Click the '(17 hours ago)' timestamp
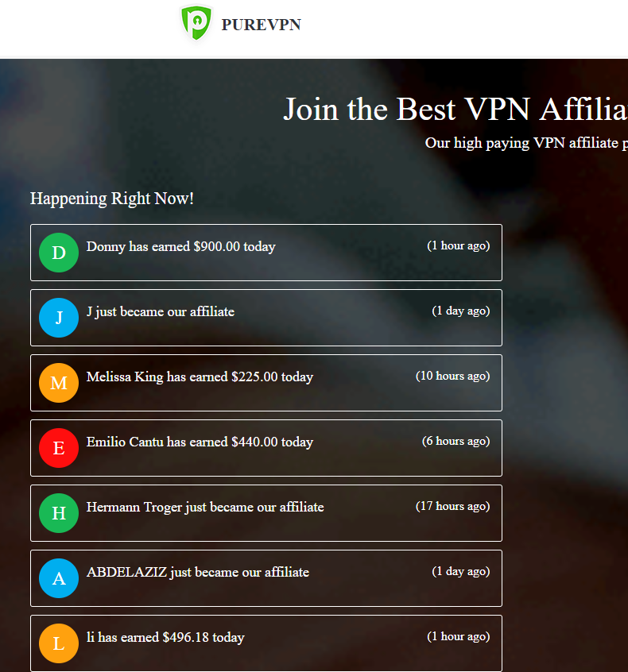The image size is (628, 672). click(452, 506)
